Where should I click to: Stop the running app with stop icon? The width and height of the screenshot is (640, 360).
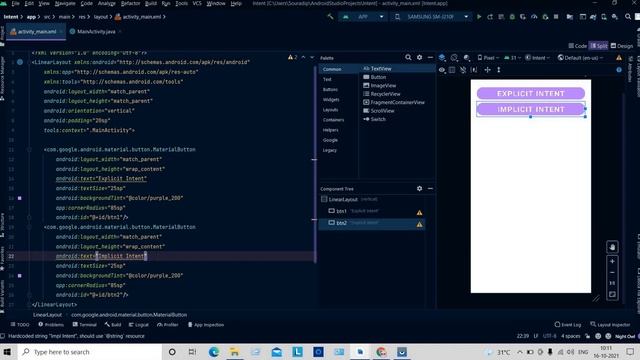[556, 17]
